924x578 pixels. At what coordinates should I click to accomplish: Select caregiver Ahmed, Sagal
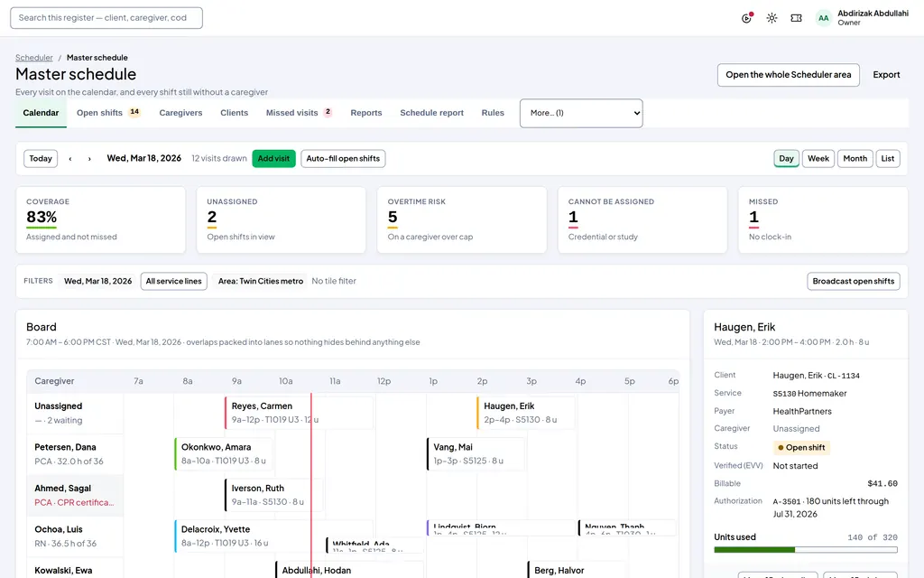75,496
